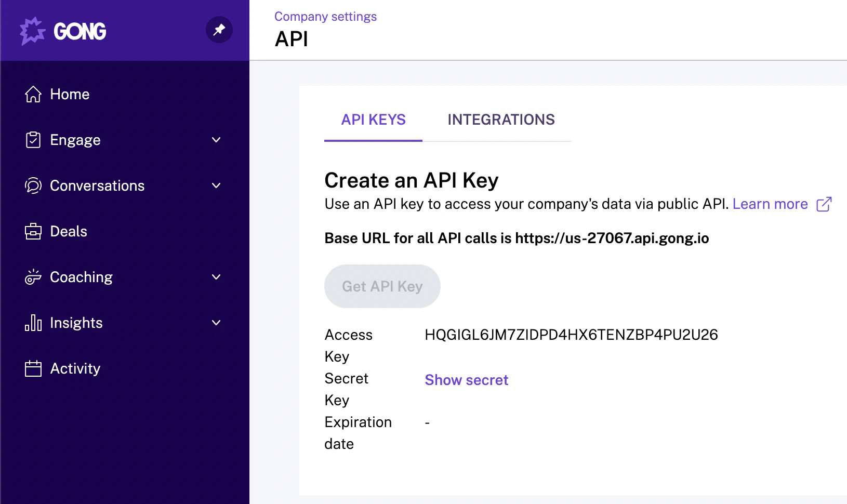Screen dimensions: 847x504
Task: Select the Engage clipboard icon
Action: [x=33, y=140]
